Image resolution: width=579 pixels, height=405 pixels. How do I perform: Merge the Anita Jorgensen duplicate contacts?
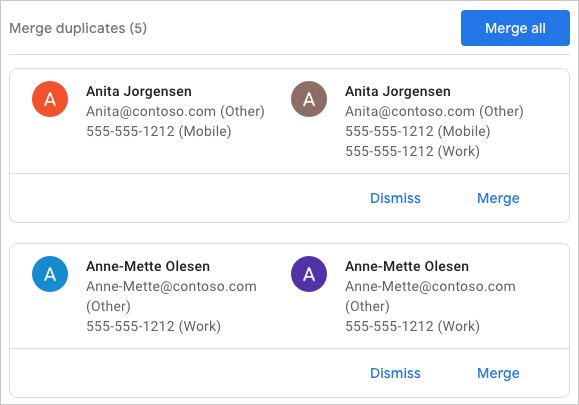coord(498,198)
